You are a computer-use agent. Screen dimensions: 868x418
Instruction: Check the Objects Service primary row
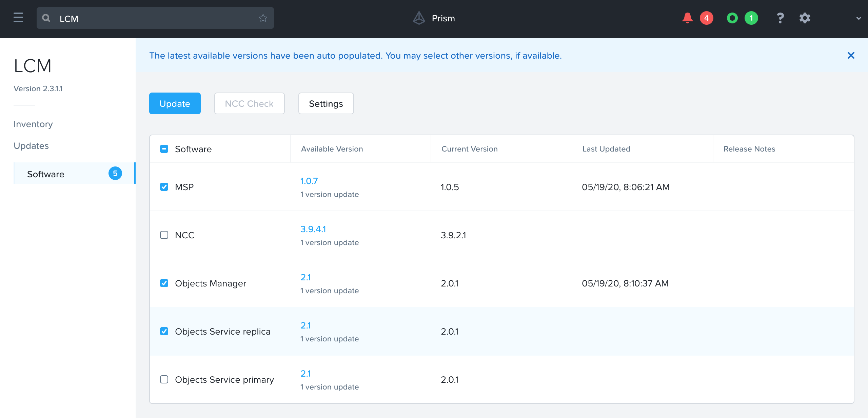click(x=164, y=379)
